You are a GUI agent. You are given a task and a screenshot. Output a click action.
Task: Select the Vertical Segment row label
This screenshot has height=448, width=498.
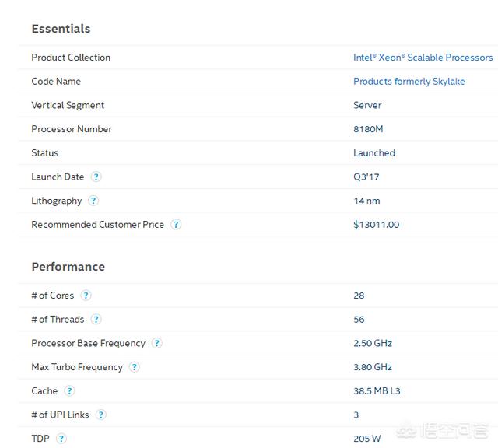coord(68,106)
